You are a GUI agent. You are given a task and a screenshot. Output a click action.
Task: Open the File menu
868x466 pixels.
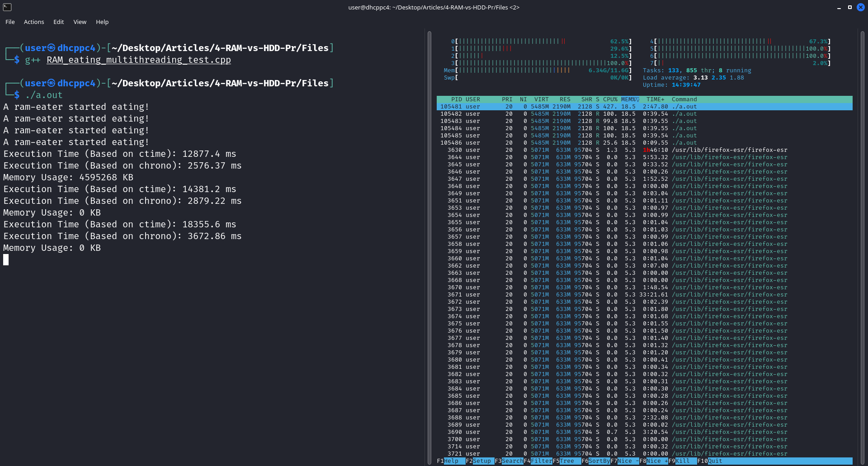[10, 22]
